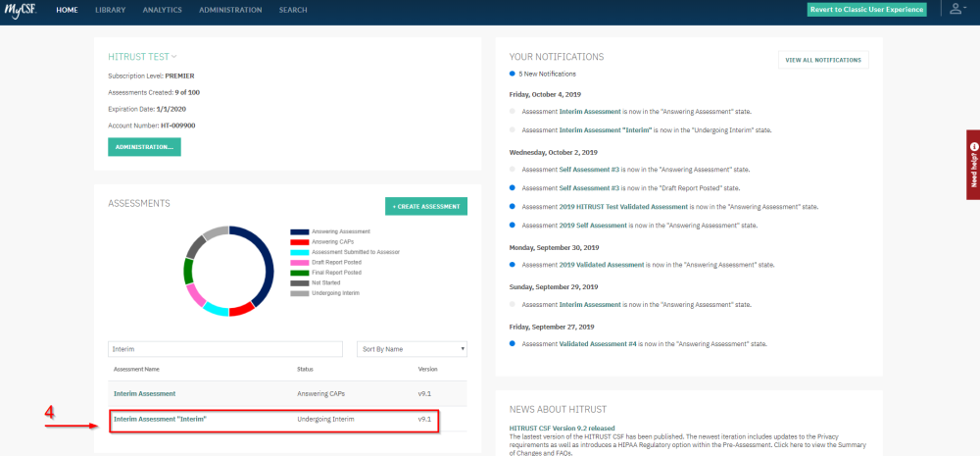
Task: Click the Undergoing Interim status cell
Action: click(325, 419)
